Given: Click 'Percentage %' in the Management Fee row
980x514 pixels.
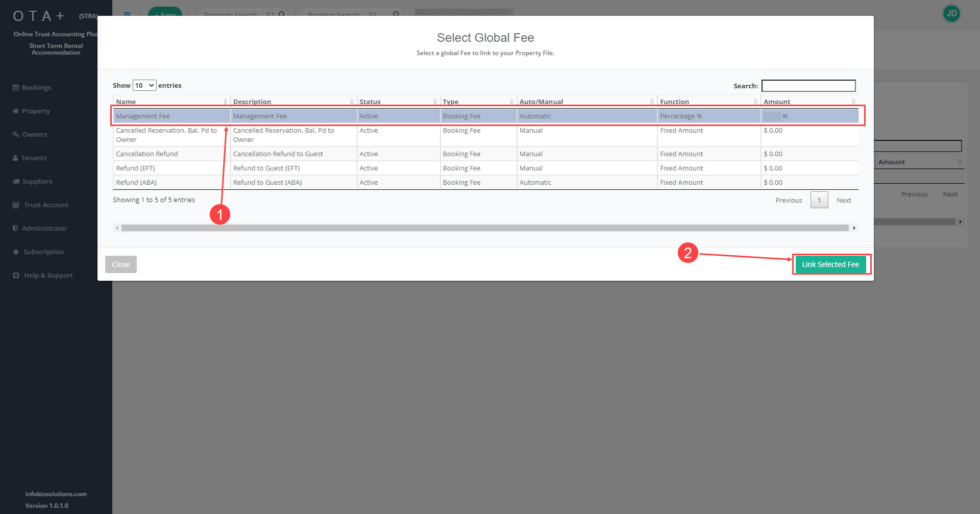Looking at the screenshot, I should 681,116.
